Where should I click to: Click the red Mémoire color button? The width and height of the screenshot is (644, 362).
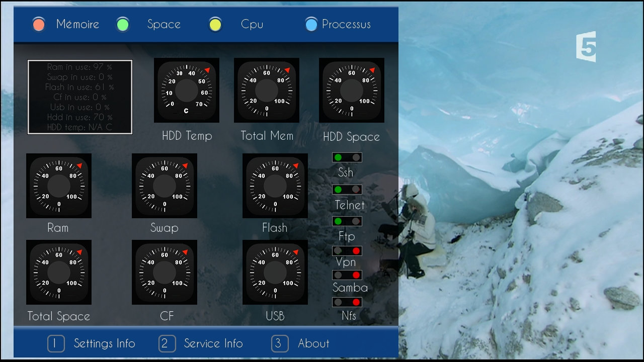click(39, 24)
